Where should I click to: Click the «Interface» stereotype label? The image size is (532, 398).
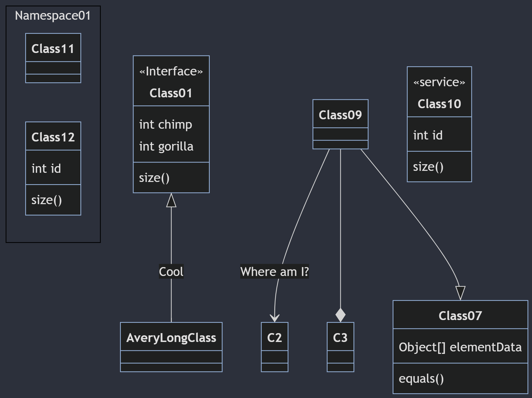pos(171,72)
